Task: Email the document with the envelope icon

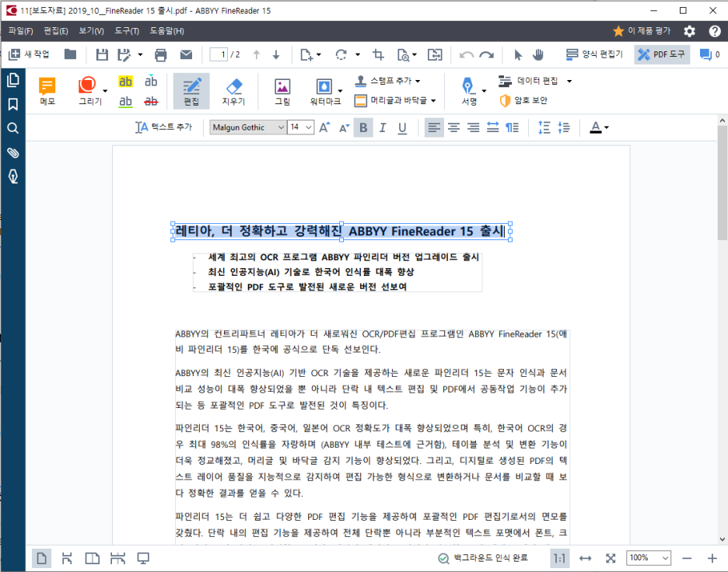Action: pos(186,54)
